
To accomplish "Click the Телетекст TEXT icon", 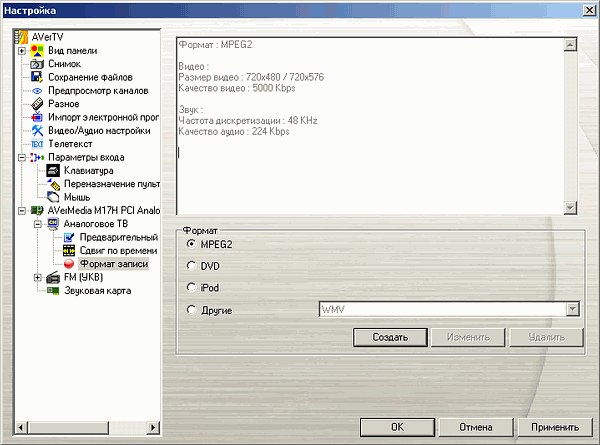I will coord(36,144).
